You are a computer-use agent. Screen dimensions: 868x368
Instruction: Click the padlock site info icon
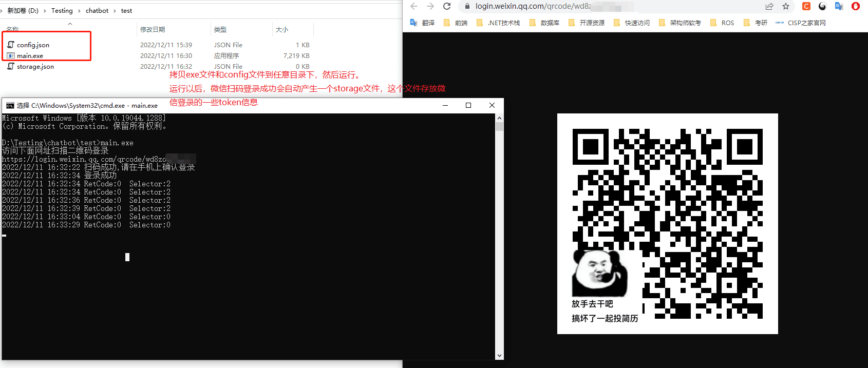[x=467, y=6]
